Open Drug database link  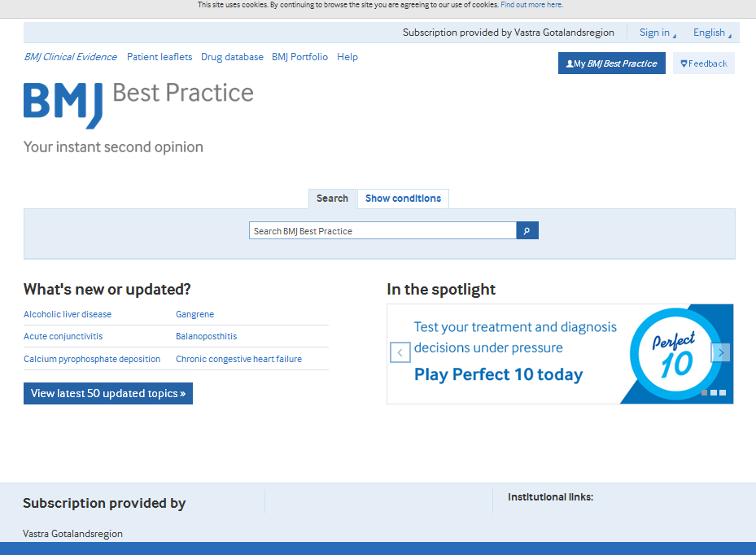click(x=232, y=57)
